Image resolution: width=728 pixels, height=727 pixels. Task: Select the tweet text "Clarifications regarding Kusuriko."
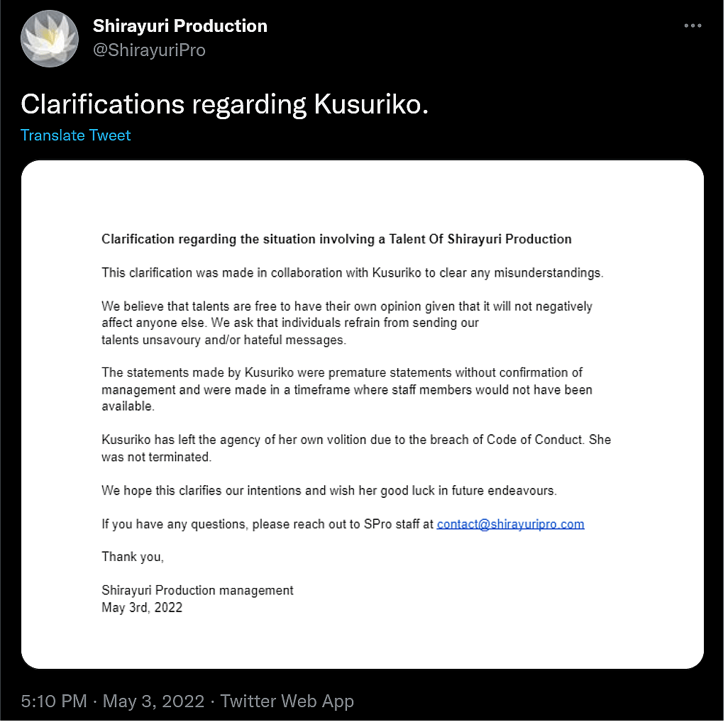[225, 104]
